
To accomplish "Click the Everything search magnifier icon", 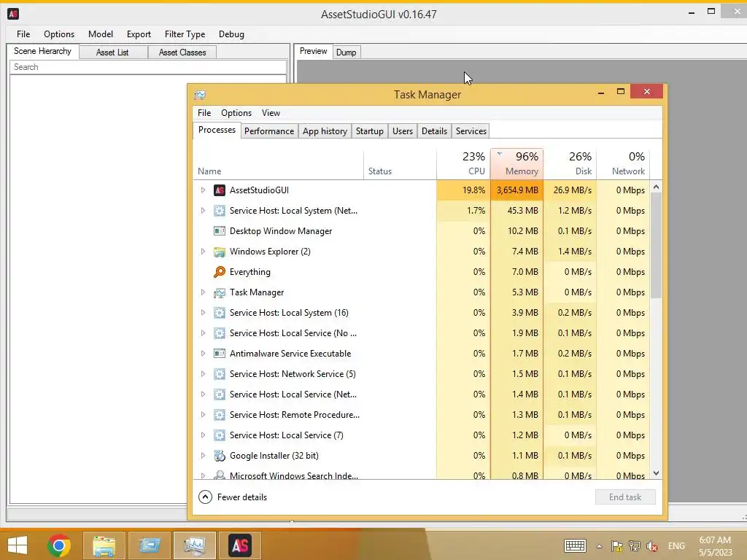I will [219, 272].
